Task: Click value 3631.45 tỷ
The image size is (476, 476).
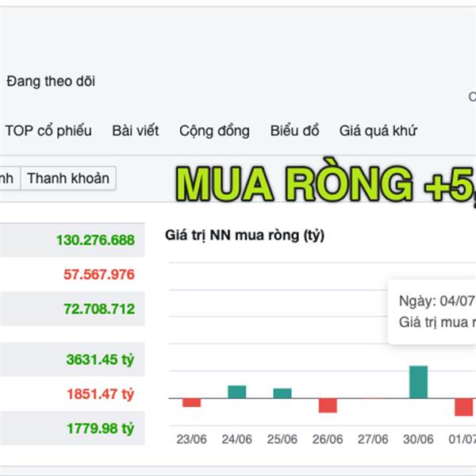Action: click(x=100, y=359)
